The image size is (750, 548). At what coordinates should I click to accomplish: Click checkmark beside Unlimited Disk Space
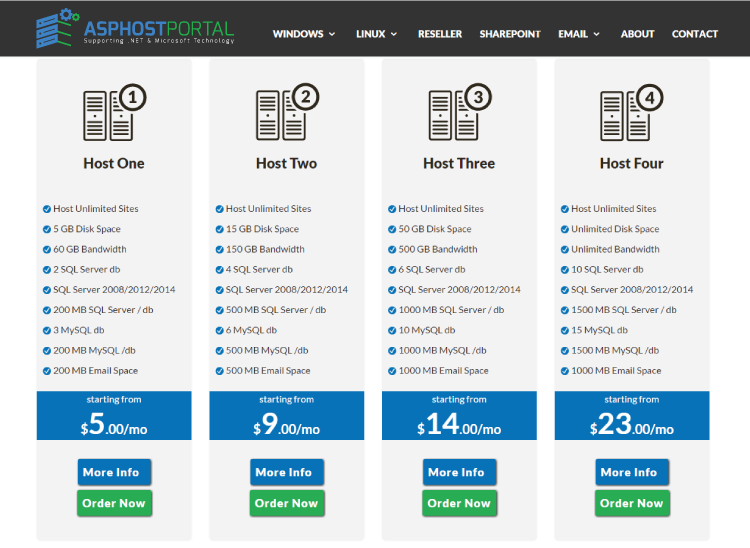click(565, 230)
